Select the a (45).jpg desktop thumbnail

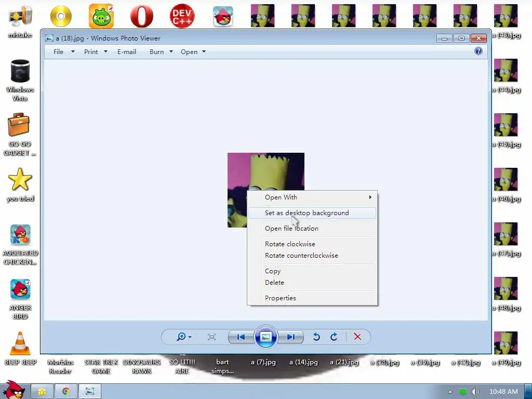[506, 125]
